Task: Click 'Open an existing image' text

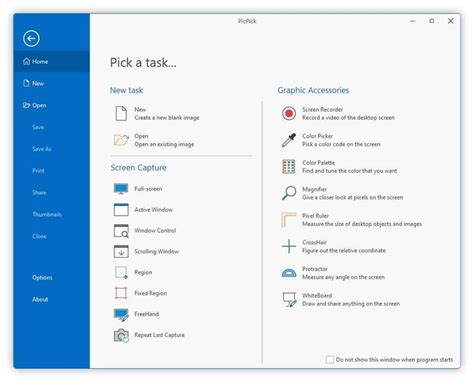Action: [x=164, y=144]
